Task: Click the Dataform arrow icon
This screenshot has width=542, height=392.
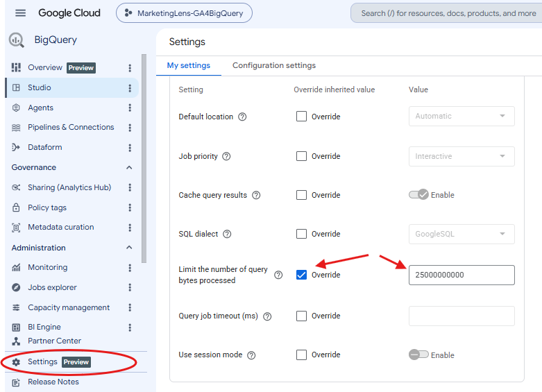Action: pyautogui.click(x=16, y=147)
